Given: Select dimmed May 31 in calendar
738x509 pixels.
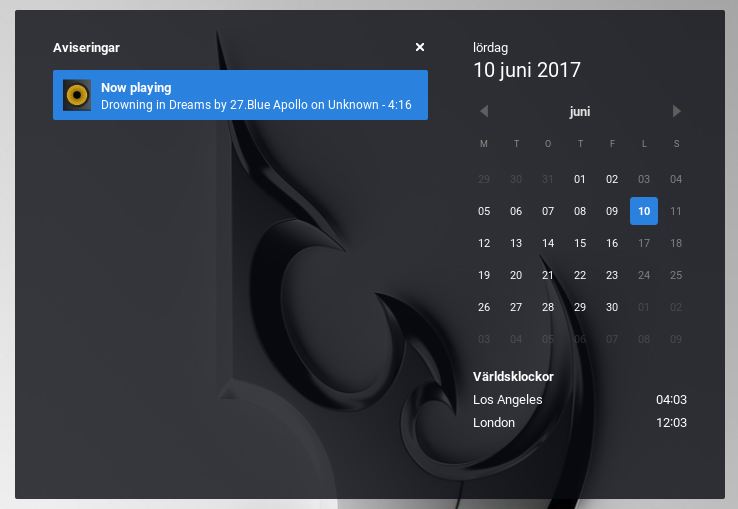Looking at the screenshot, I should pyautogui.click(x=548, y=179).
